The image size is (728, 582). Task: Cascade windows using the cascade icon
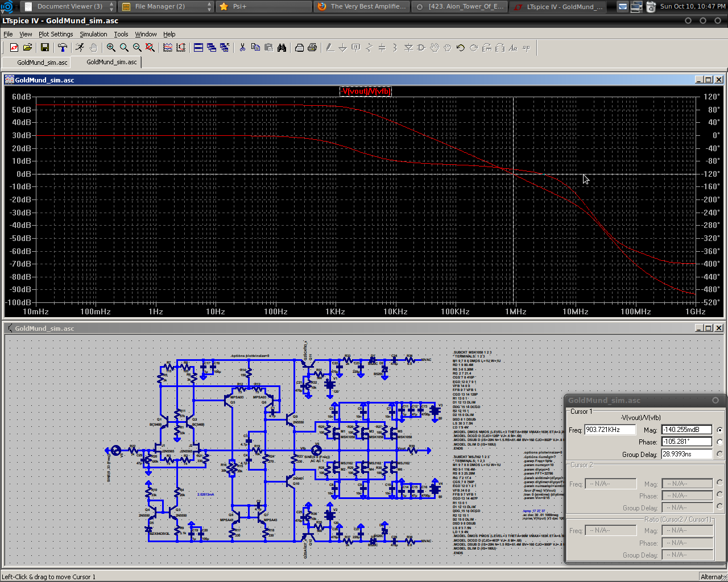pyautogui.click(x=212, y=48)
